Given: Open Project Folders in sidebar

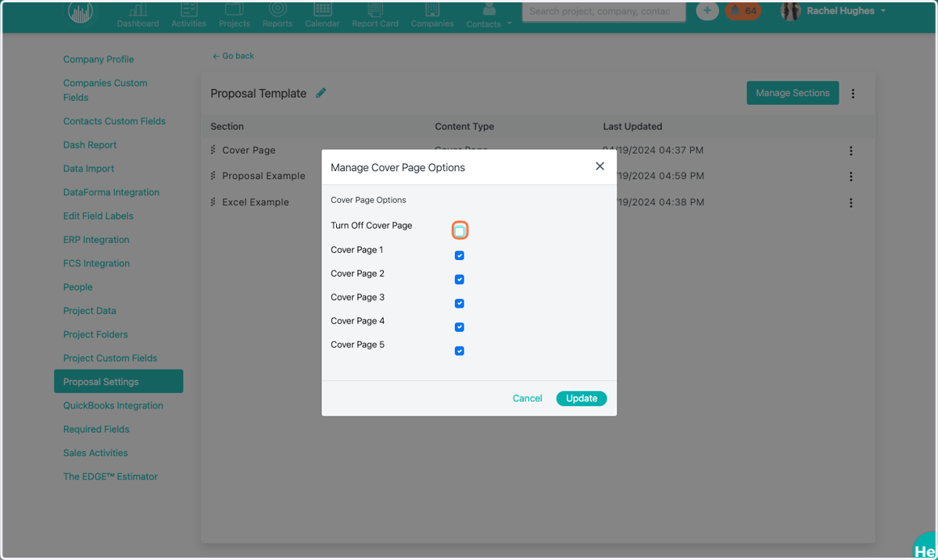Looking at the screenshot, I should point(95,334).
